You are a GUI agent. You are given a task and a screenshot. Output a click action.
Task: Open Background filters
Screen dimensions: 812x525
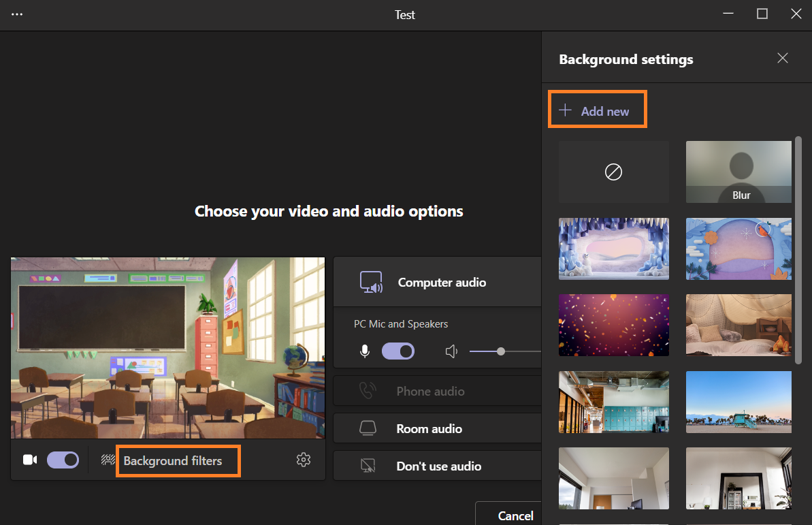(x=172, y=461)
